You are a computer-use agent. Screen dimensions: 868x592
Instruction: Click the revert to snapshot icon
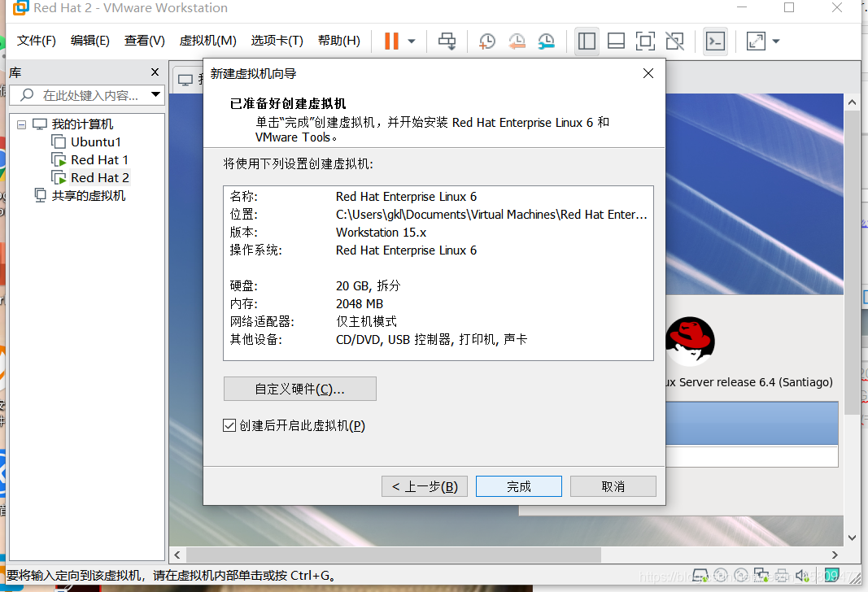(517, 41)
